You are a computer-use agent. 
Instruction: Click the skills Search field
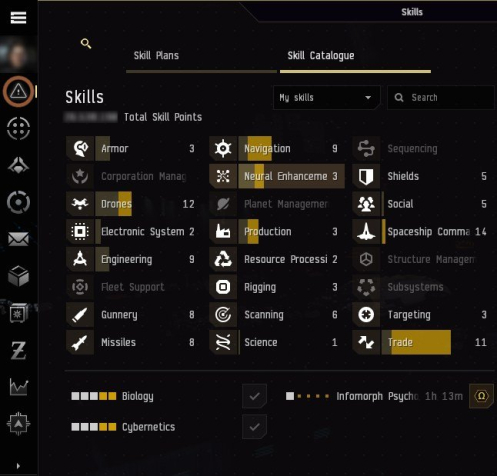pos(440,97)
